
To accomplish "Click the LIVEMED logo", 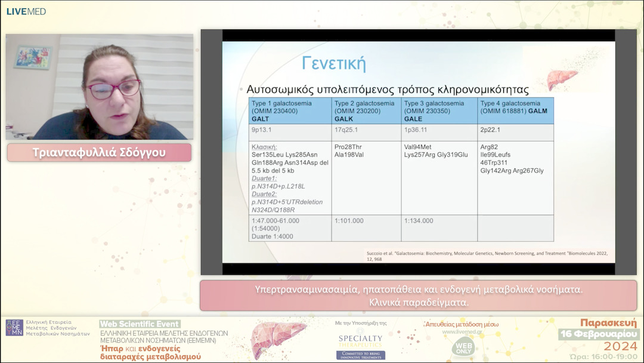I will point(26,11).
